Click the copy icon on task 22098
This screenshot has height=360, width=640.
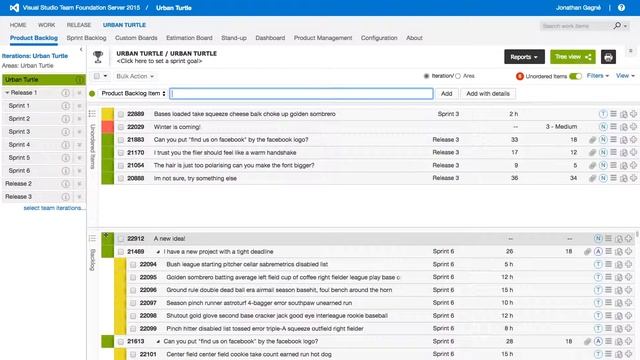point(619,316)
